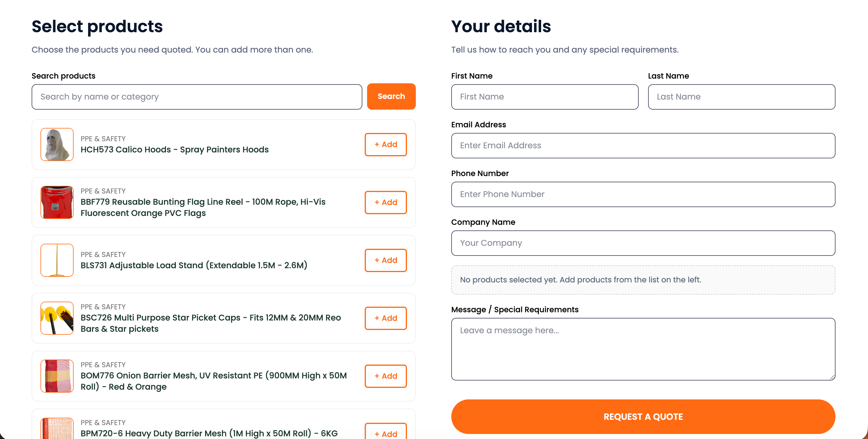Add BBF779 Bunting Flag Line Reel
The height and width of the screenshot is (439, 868).
pyautogui.click(x=385, y=202)
